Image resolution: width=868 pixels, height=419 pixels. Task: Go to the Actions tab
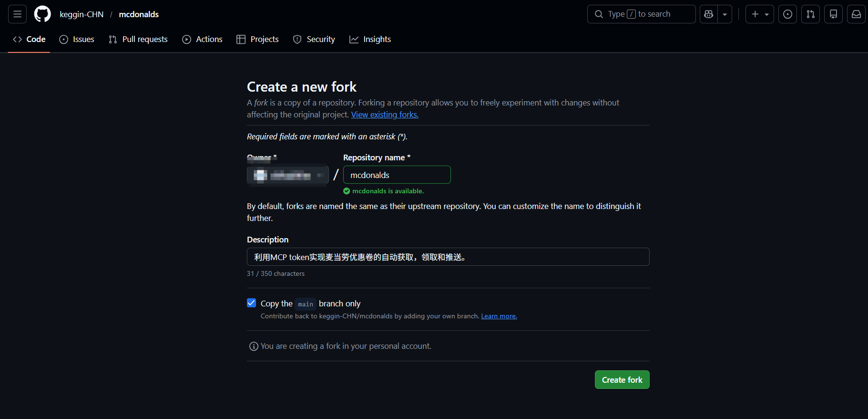[x=203, y=39]
